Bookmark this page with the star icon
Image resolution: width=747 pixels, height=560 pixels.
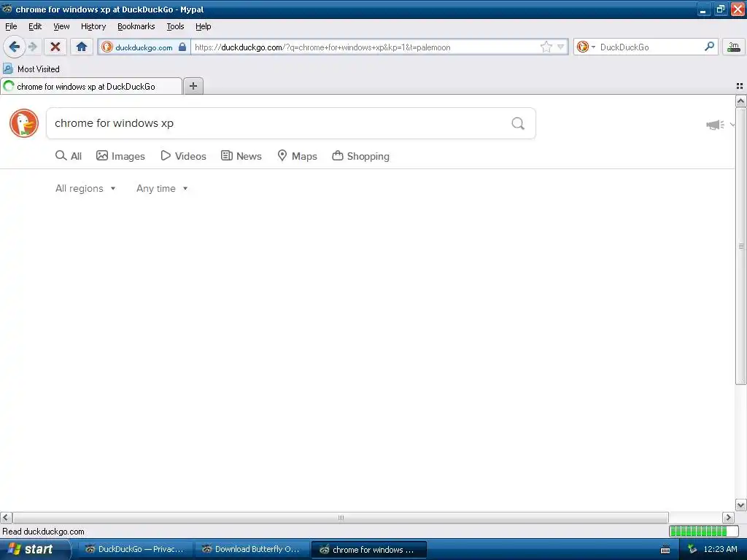click(546, 47)
